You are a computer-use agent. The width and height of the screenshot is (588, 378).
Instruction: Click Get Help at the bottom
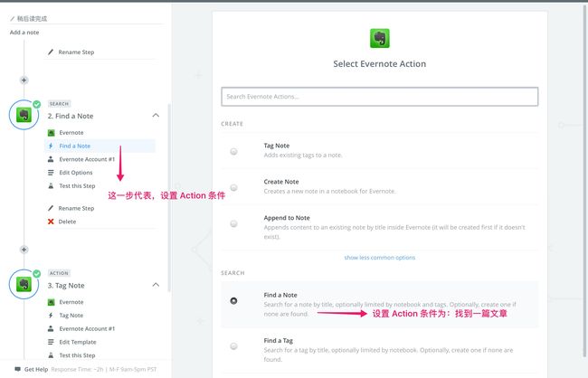point(36,369)
